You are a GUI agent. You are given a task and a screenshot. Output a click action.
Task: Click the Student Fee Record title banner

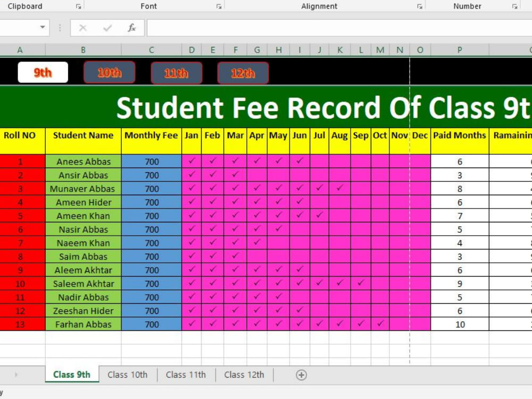coord(266,107)
